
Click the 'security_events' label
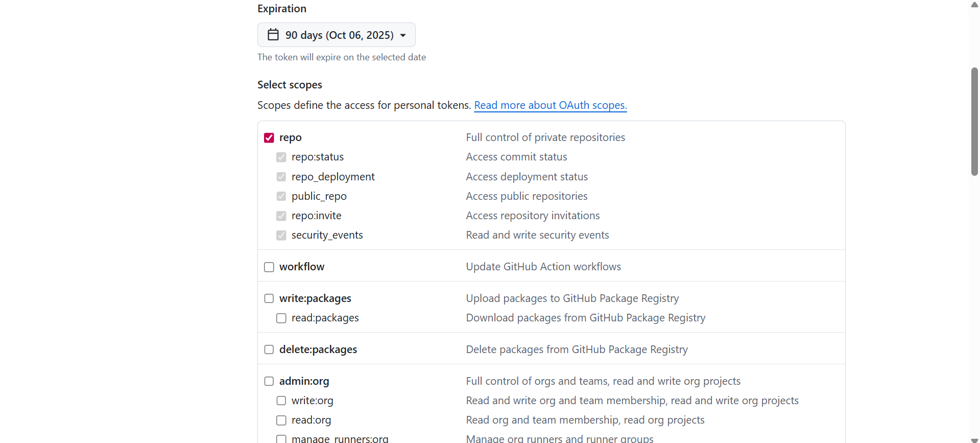[327, 235]
